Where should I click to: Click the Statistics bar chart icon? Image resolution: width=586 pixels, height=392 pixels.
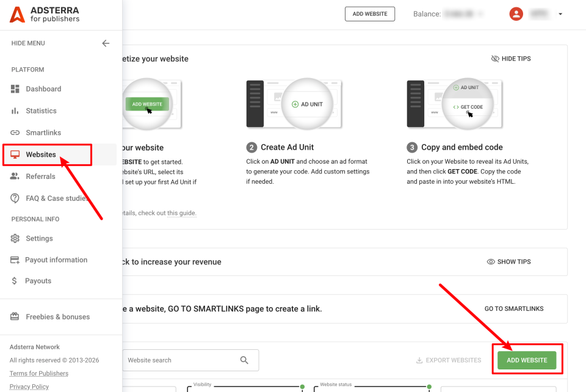pyautogui.click(x=15, y=111)
